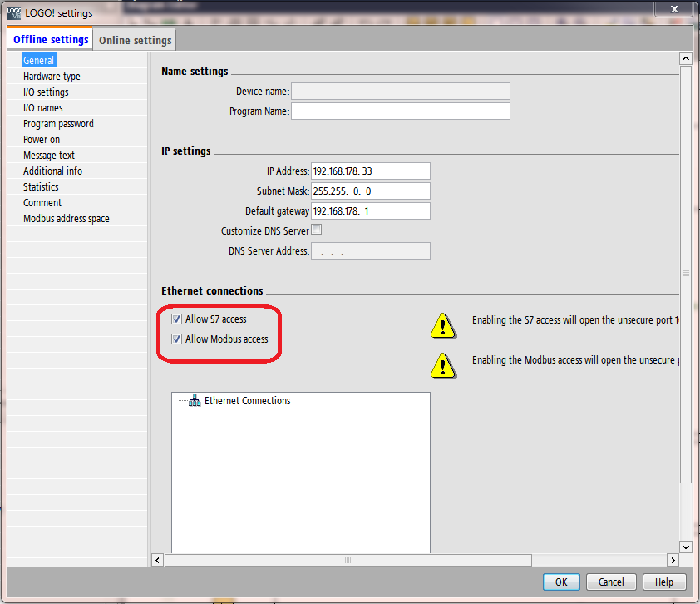Click the Device name field

click(401, 92)
